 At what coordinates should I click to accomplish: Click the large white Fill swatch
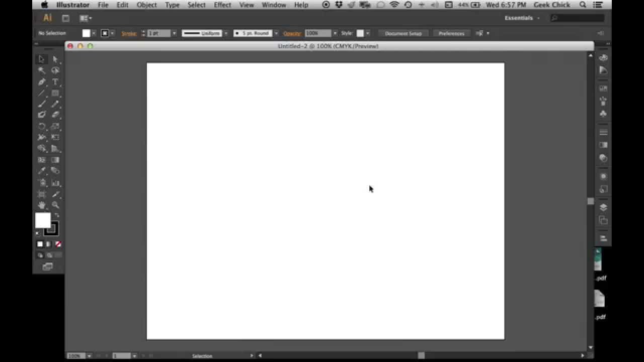43,220
